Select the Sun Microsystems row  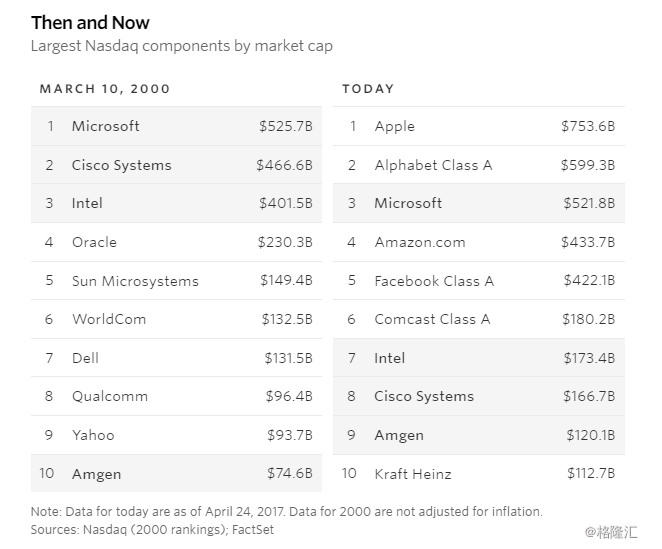176,280
